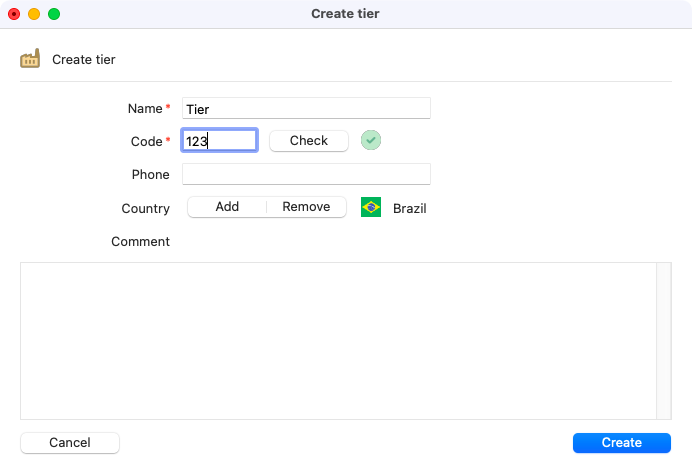The height and width of the screenshot is (472, 692).
Task: Click the factory icon beside Create tier
Action: [x=30, y=59]
